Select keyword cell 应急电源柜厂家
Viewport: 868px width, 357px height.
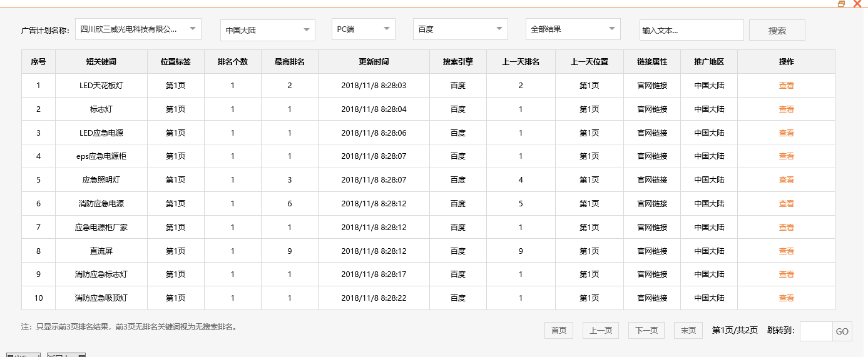coord(101,228)
